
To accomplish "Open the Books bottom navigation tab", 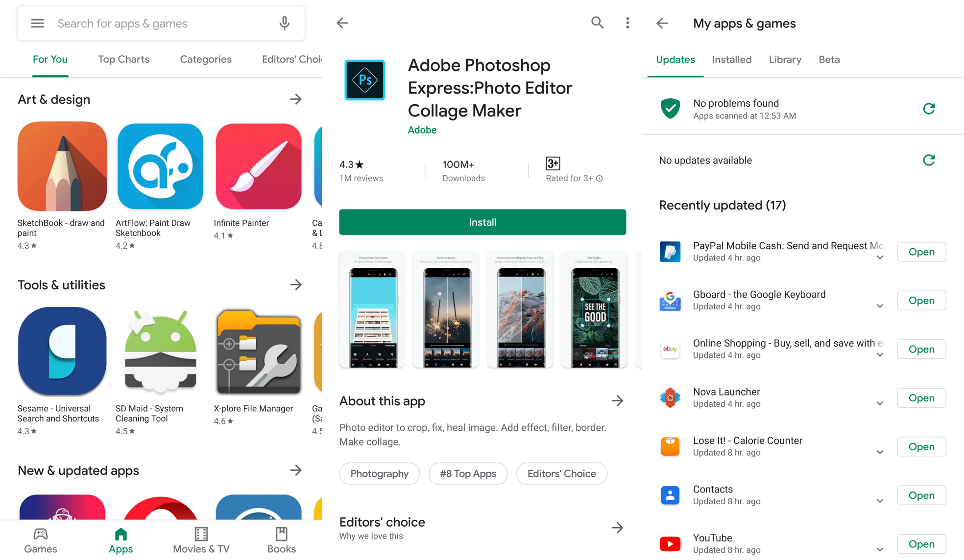I will [x=282, y=540].
